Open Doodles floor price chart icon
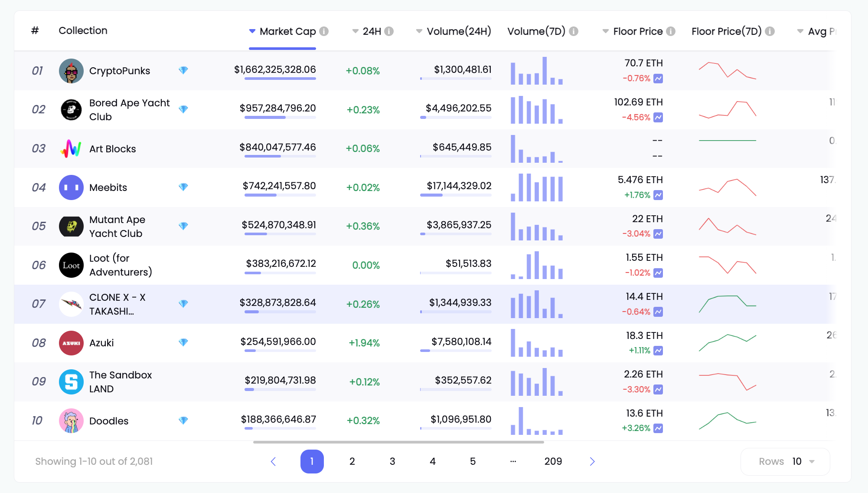 pyautogui.click(x=658, y=428)
